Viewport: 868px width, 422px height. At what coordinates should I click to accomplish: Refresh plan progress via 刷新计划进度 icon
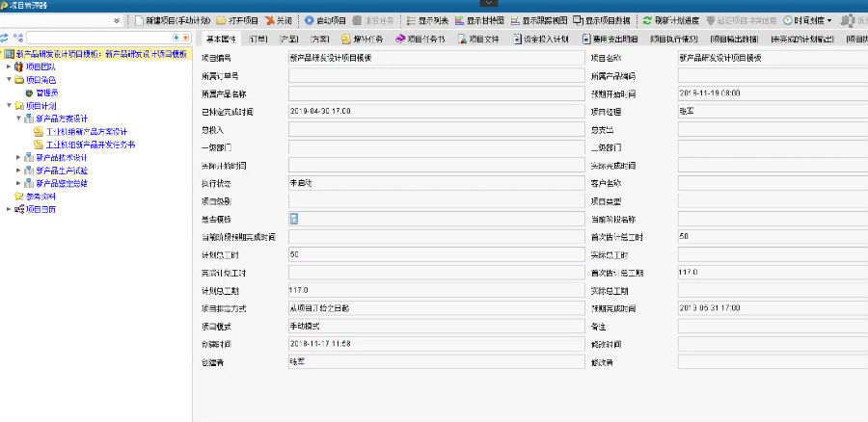coord(647,20)
